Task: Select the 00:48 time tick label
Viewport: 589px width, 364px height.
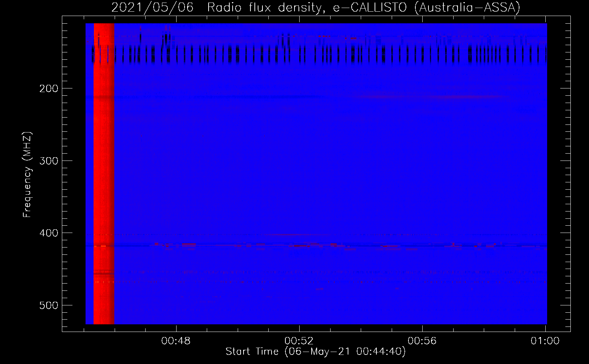Action: [x=176, y=341]
